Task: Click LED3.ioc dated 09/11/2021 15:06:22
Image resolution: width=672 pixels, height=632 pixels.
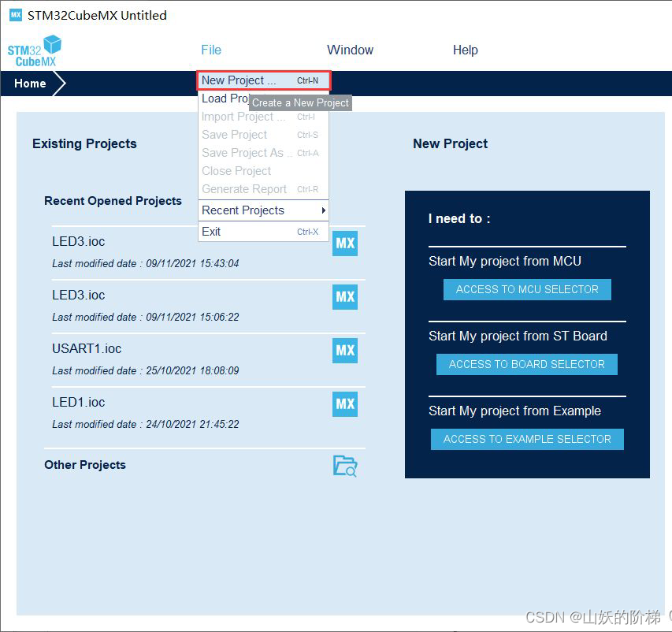Action: click(x=79, y=295)
